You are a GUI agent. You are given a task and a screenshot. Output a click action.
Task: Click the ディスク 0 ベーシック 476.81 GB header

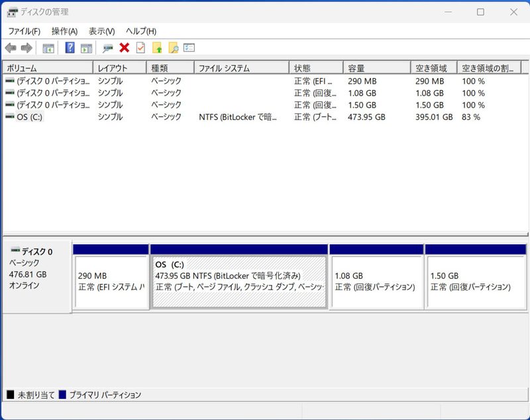pos(37,276)
